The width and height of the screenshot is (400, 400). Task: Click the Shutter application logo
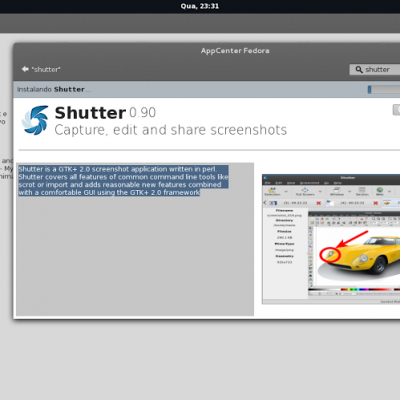(x=35, y=120)
